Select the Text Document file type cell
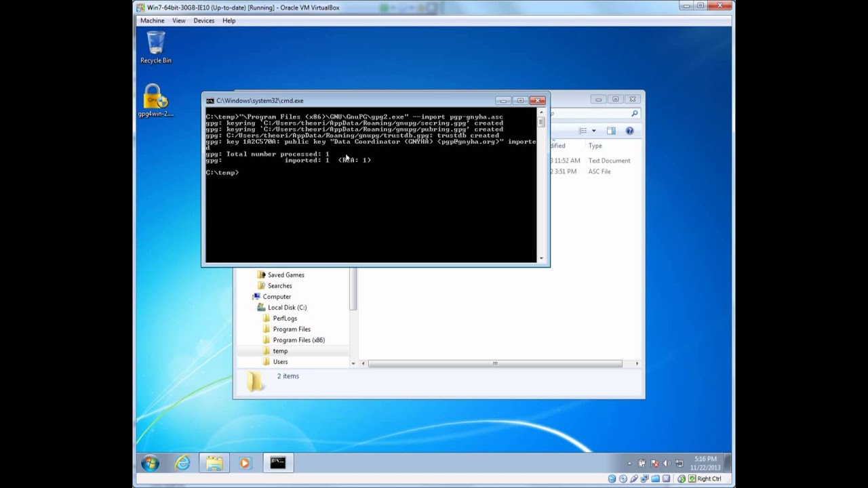 coord(609,161)
